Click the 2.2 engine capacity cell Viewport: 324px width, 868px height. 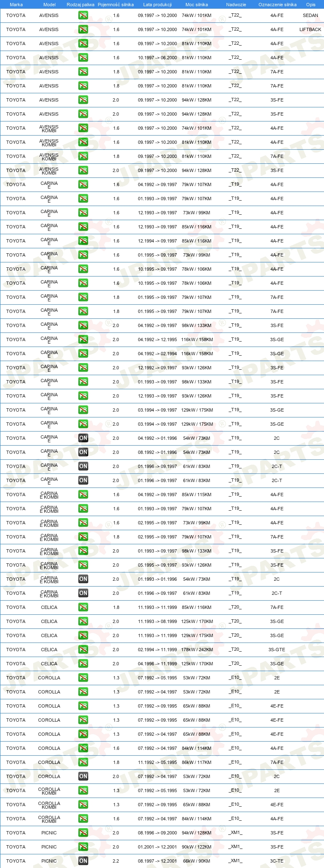click(116, 861)
